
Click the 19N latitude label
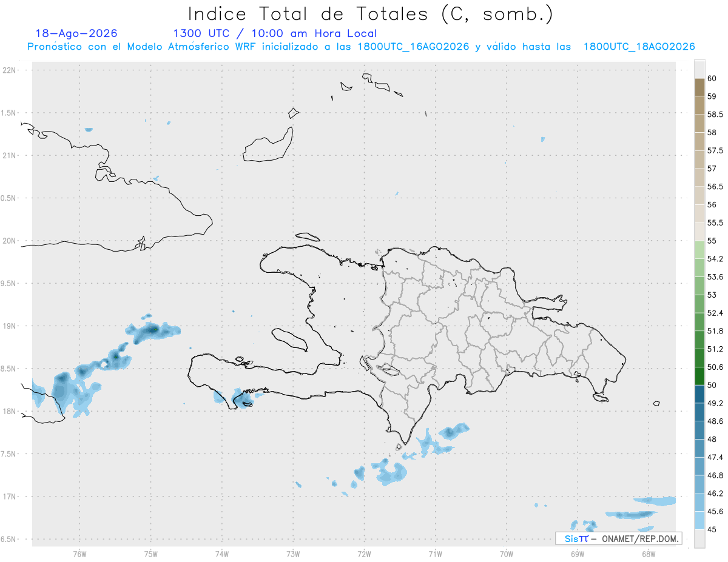(x=10, y=326)
